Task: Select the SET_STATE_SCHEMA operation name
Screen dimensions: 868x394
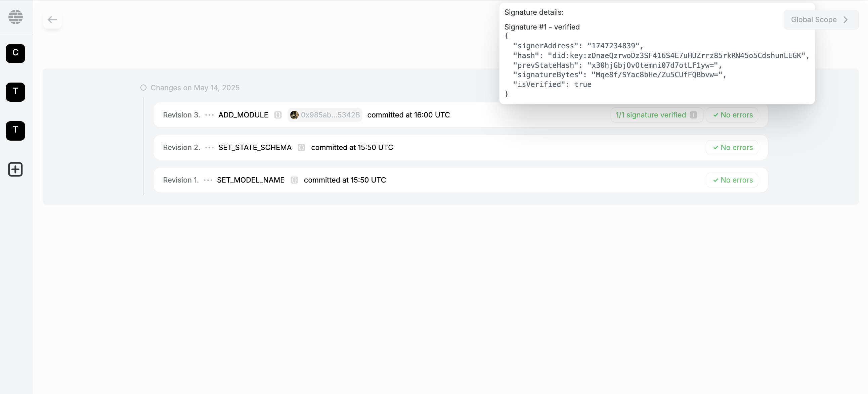Action: [255, 147]
